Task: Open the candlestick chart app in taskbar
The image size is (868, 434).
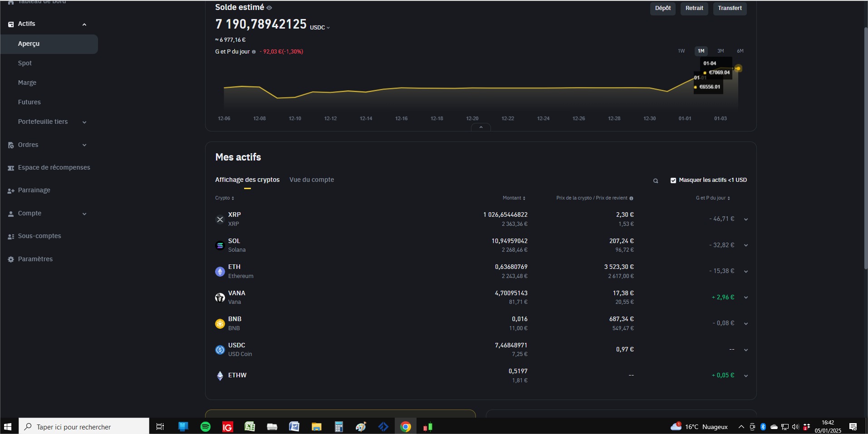Action: pyautogui.click(x=428, y=427)
